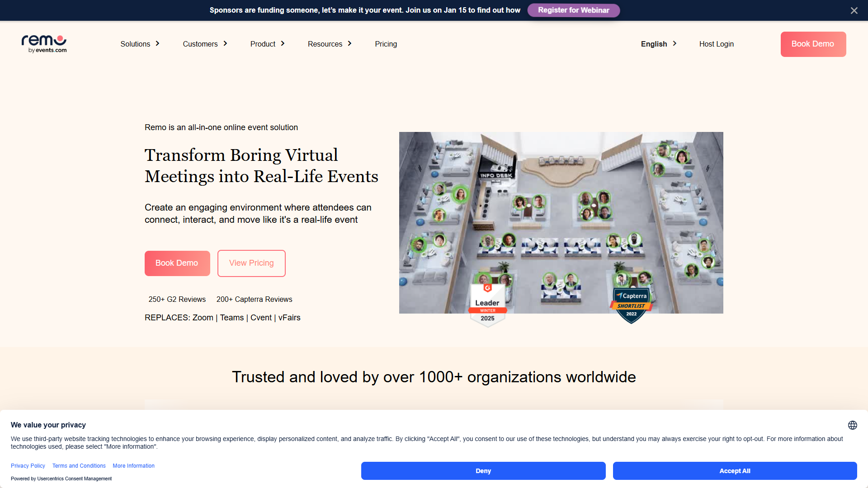Viewport: 868px width, 488px height.
Task: Click the Capterra Shortlist 2022 badge
Action: click(x=631, y=305)
